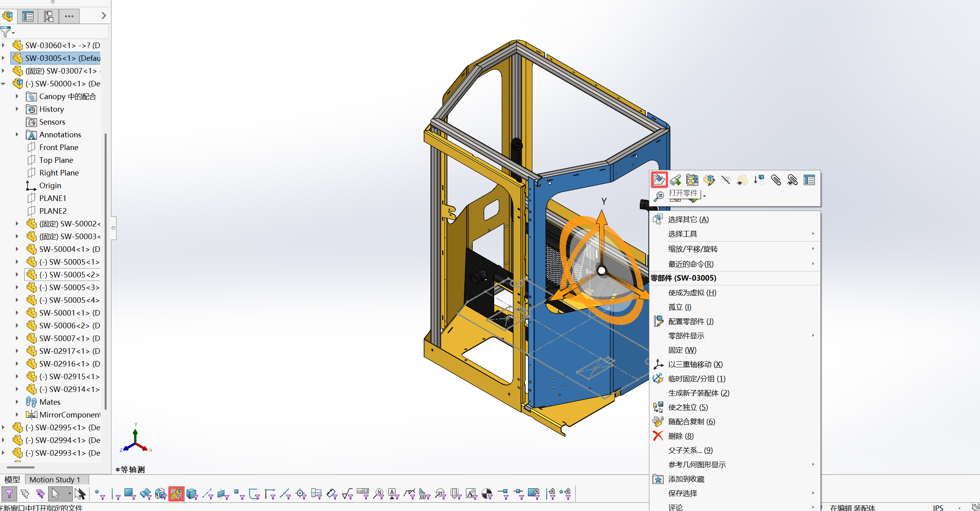The height and width of the screenshot is (511, 980).
Task: Click the Hide Components eye-slash icon
Action: click(x=726, y=180)
